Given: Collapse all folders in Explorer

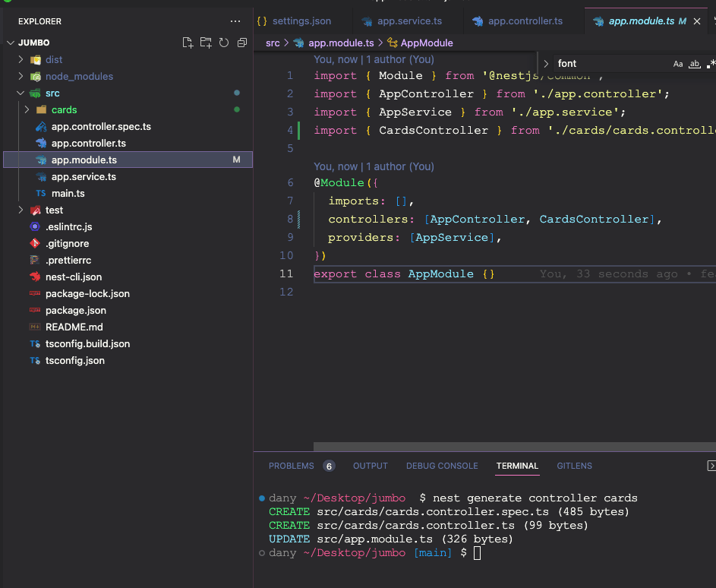Looking at the screenshot, I should (x=242, y=43).
